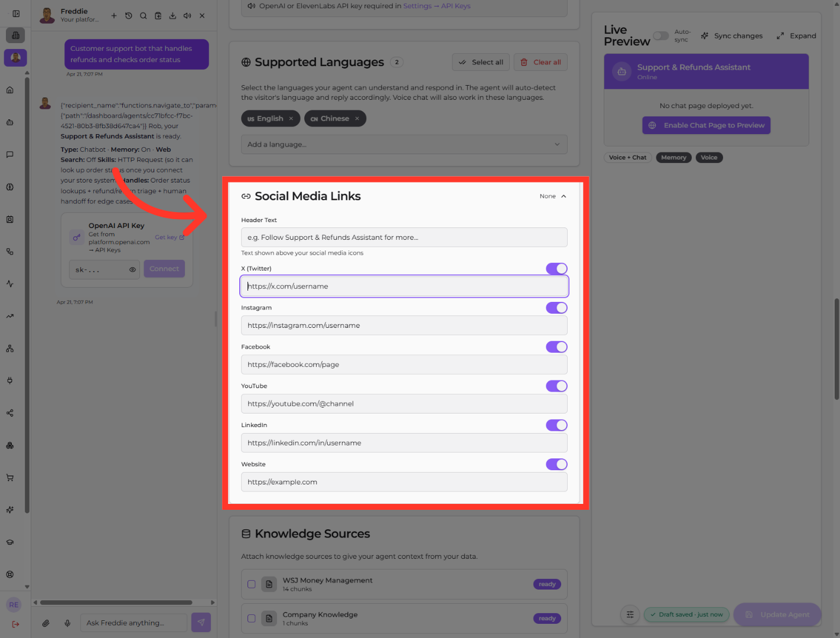Image resolution: width=840 pixels, height=638 pixels.
Task: Open the Get key link
Action: click(170, 237)
